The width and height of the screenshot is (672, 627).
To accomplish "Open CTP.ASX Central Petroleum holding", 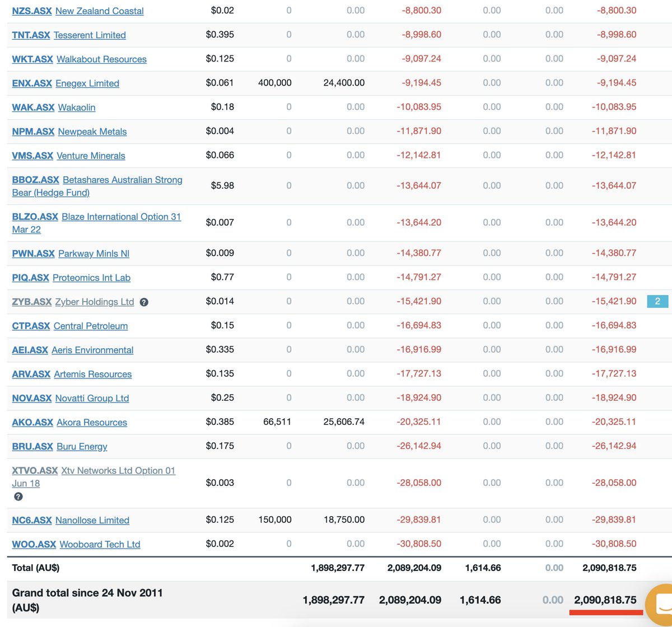I will click(70, 325).
